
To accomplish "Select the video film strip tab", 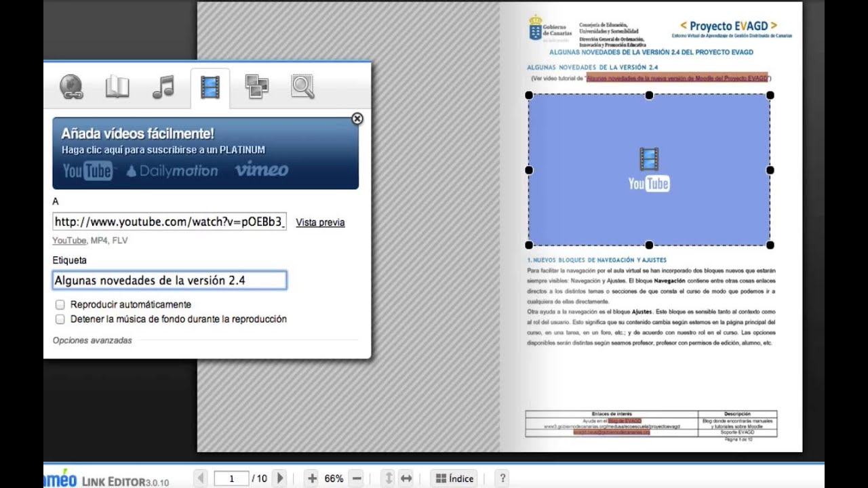I will pos(210,87).
